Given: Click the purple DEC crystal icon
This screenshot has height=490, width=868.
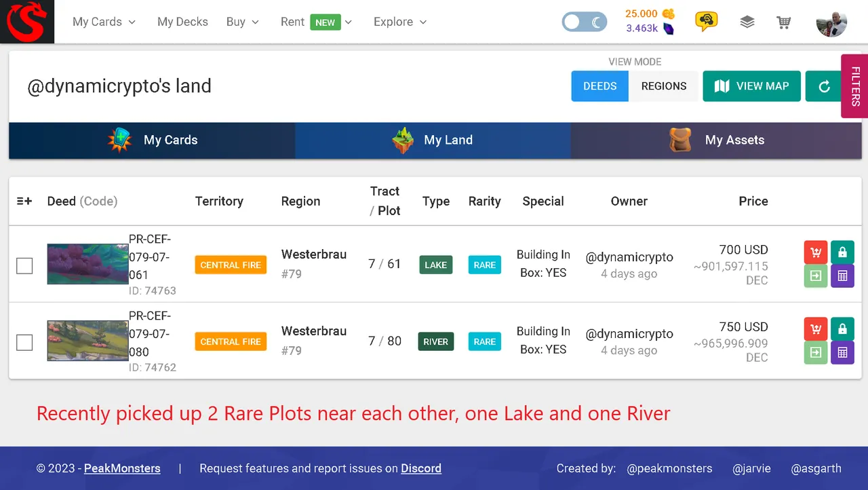Looking at the screenshot, I should pyautogui.click(x=669, y=29).
